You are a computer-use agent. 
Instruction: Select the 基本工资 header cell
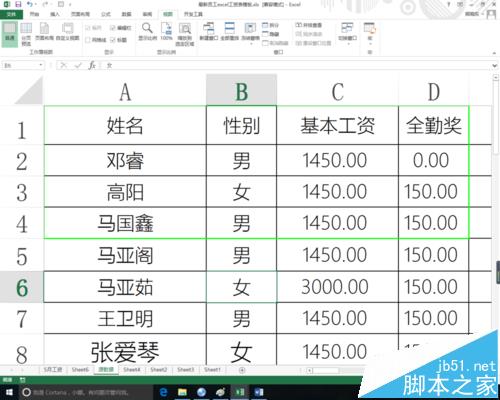pyautogui.click(x=337, y=126)
